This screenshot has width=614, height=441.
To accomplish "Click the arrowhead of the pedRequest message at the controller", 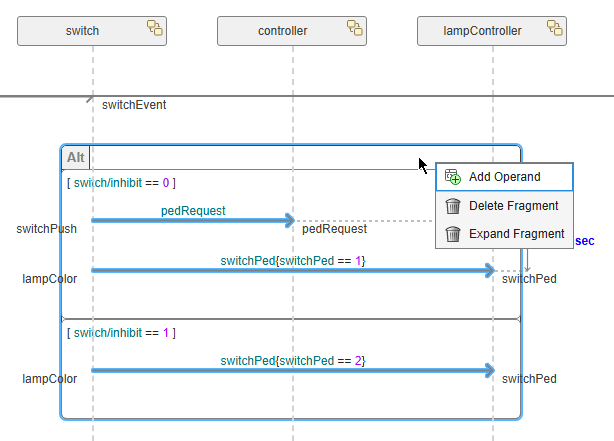I will click(290, 220).
